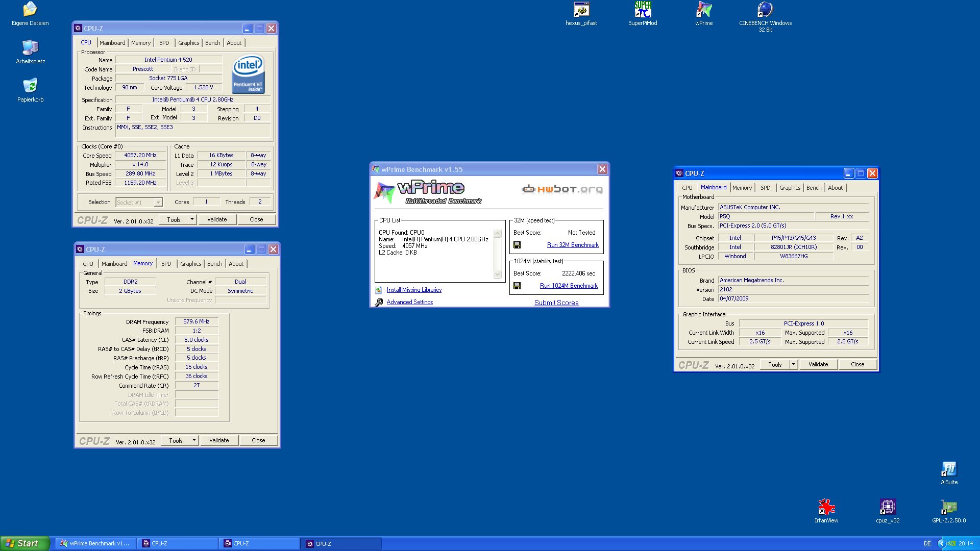The height and width of the screenshot is (551, 980).
Task: Click the DE language indicator in the tray
Action: (927, 543)
